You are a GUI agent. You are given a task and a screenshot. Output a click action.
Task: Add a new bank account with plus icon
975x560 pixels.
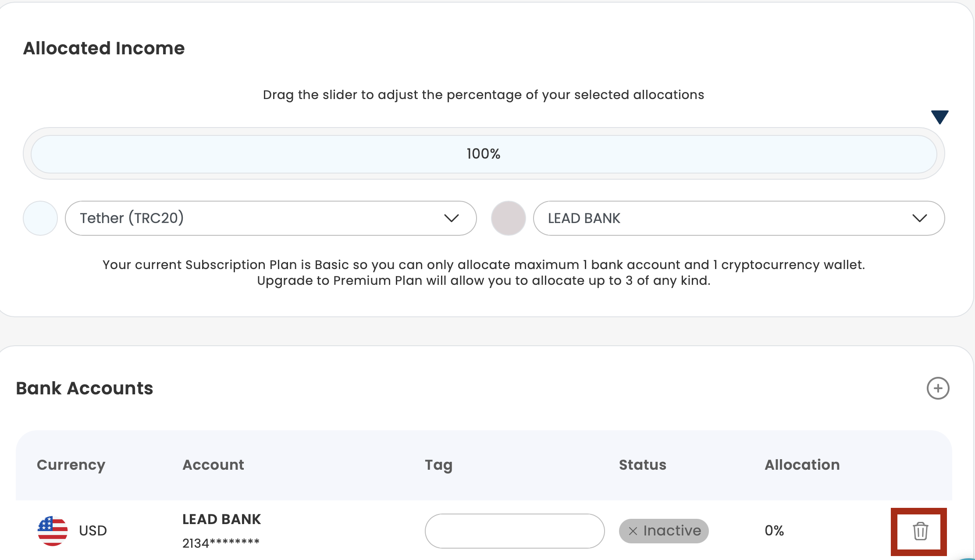point(938,388)
